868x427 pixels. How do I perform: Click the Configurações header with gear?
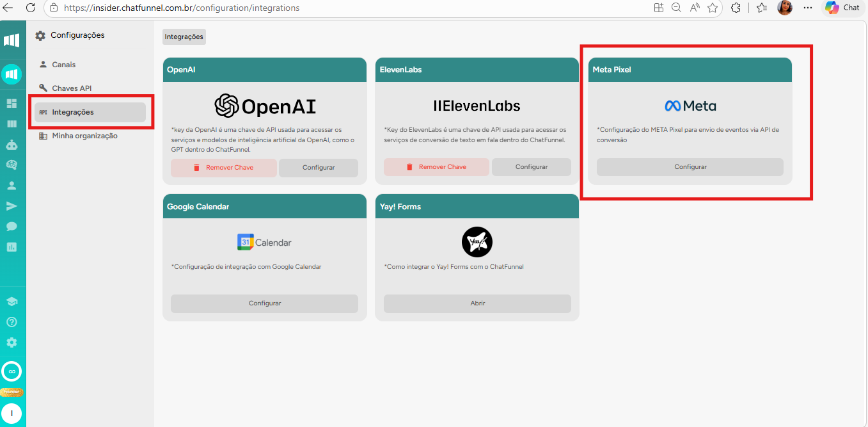[70, 35]
